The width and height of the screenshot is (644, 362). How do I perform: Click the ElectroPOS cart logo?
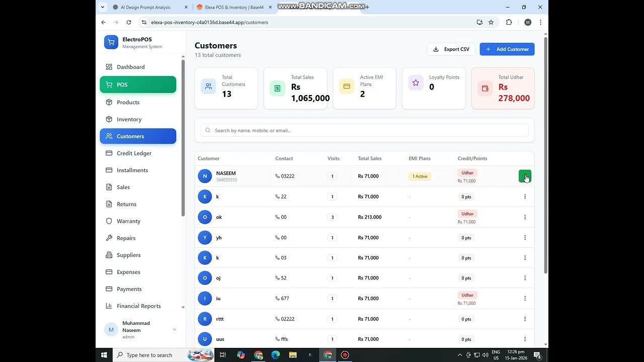pos(111,42)
